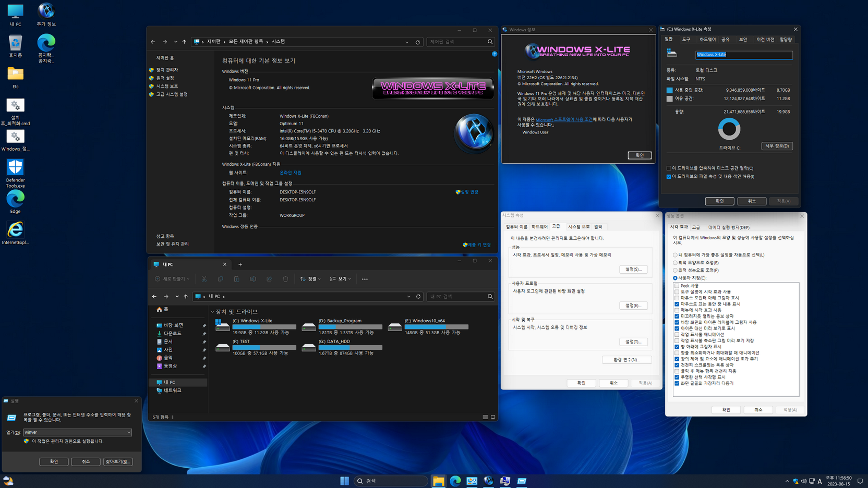The image size is (868, 488).
Task: Click the Share icon in 내 PC toolbar
Action: tap(269, 279)
